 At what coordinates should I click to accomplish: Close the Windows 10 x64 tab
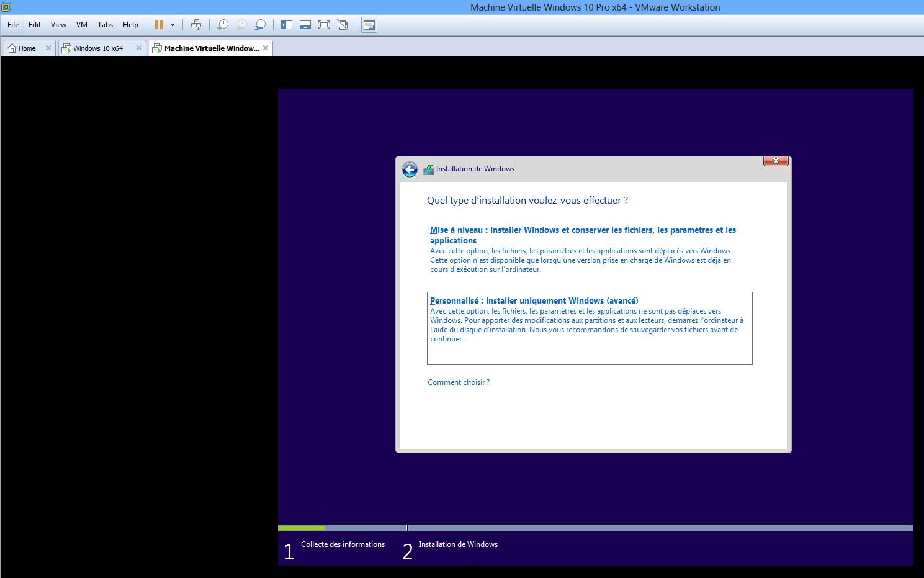click(x=139, y=48)
